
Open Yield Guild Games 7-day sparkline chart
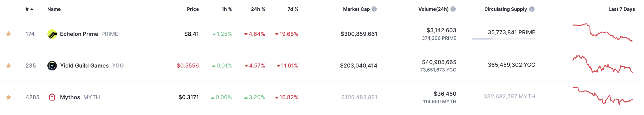[602, 64]
